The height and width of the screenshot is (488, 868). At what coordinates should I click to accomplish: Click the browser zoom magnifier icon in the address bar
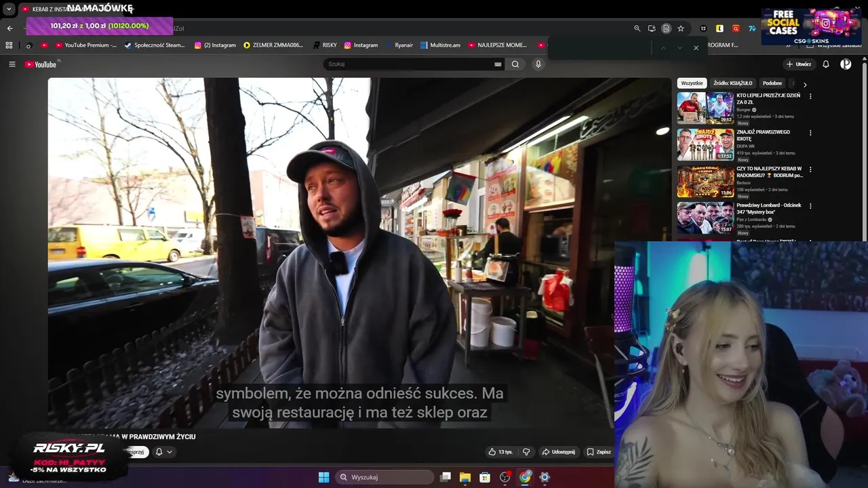tap(637, 28)
